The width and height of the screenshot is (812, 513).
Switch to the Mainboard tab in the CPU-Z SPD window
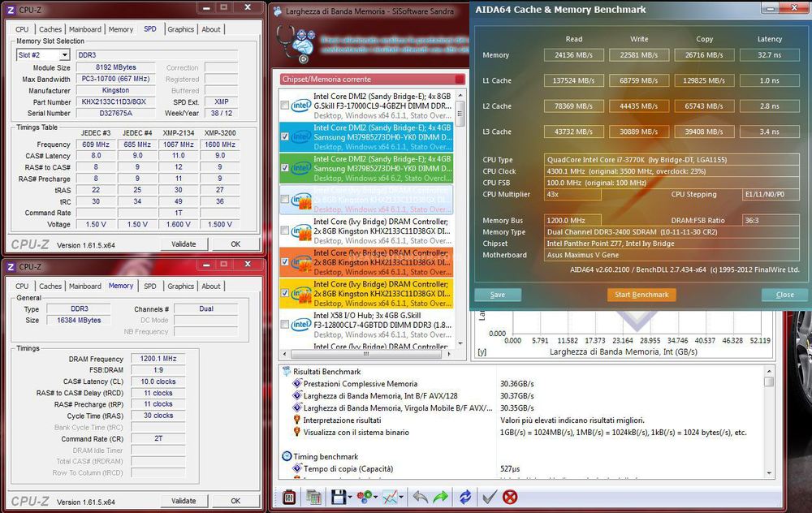(x=85, y=29)
